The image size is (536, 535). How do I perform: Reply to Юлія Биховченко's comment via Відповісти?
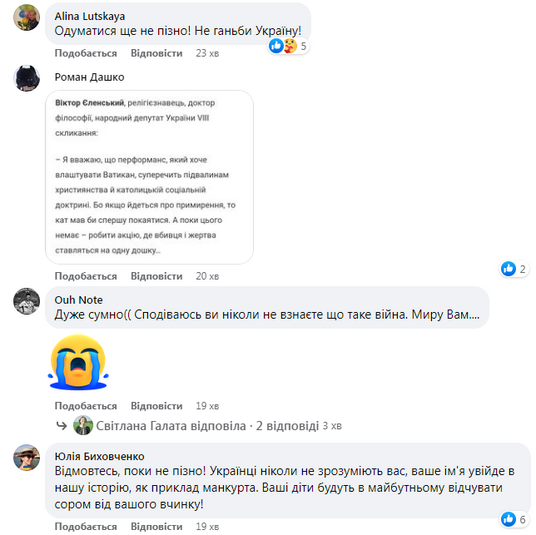click(x=157, y=526)
